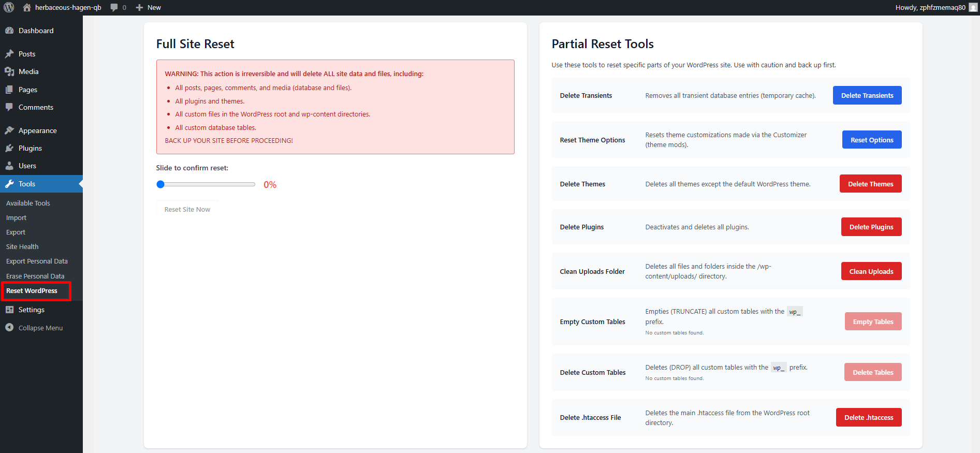
Task: Select Reset WordPress submenu item
Action: click(32, 290)
